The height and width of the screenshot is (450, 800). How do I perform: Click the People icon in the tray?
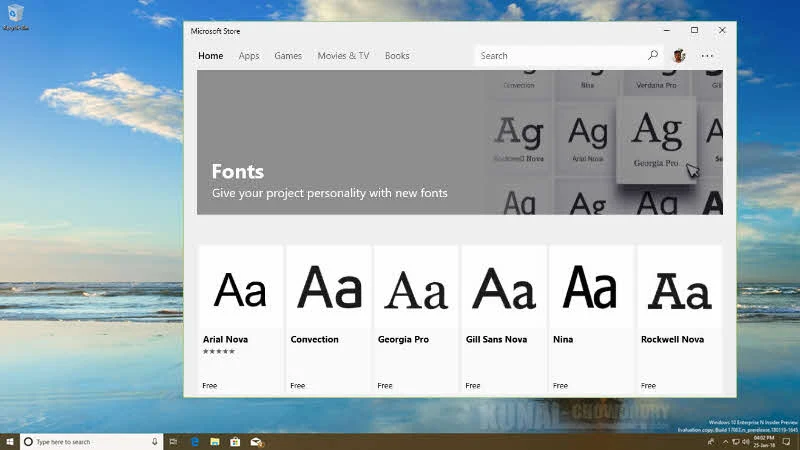[x=711, y=442]
